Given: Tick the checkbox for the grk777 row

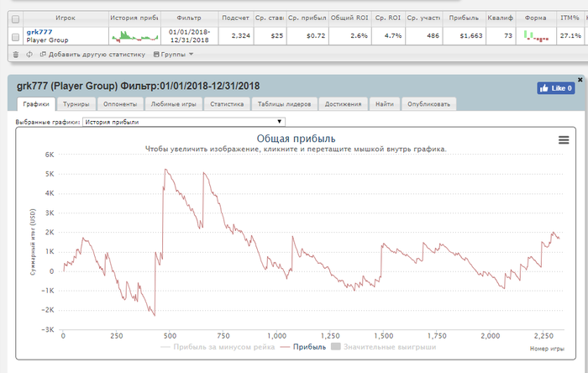Looking at the screenshot, I should click(15, 37).
